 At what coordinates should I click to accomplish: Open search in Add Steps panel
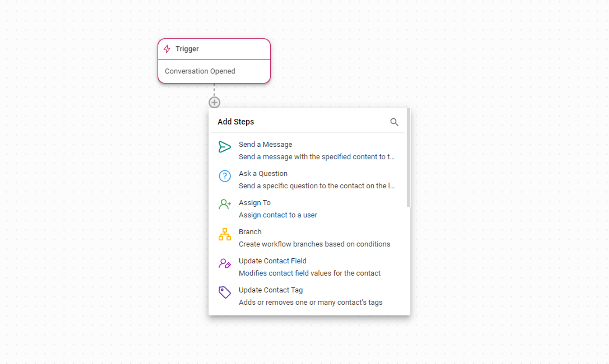pyautogui.click(x=394, y=122)
